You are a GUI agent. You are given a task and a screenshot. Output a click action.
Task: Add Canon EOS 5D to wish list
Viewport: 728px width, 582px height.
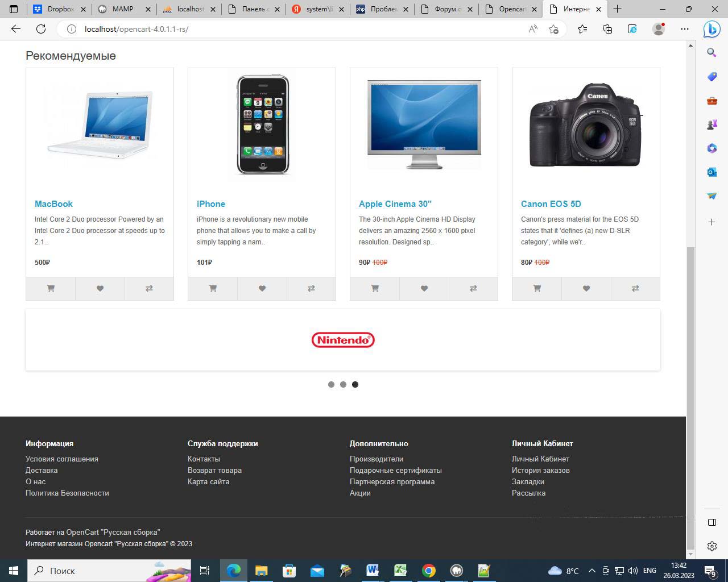pyautogui.click(x=586, y=289)
